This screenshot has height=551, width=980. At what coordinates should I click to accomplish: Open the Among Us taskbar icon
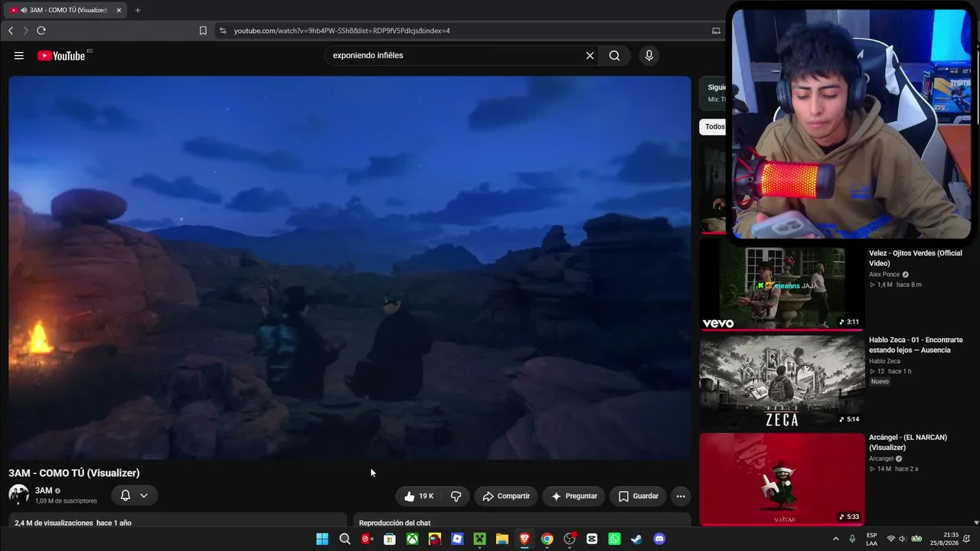click(x=435, y=539)
